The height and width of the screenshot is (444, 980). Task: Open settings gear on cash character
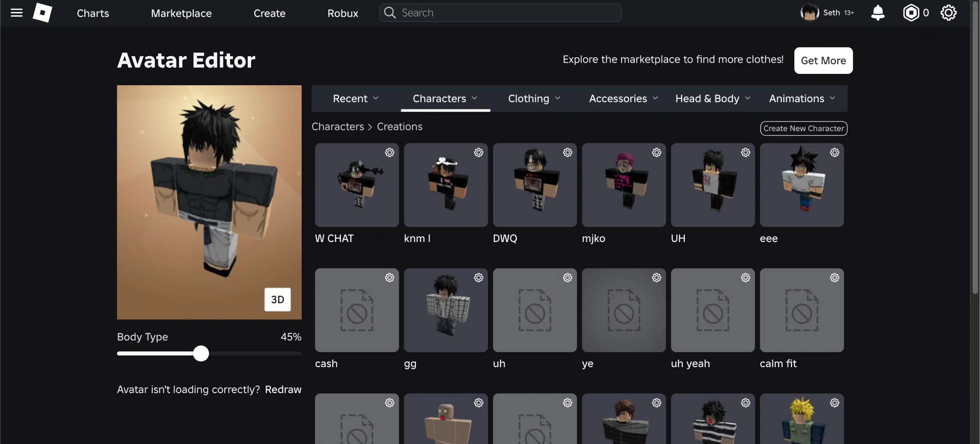click(x=389, y=278)
